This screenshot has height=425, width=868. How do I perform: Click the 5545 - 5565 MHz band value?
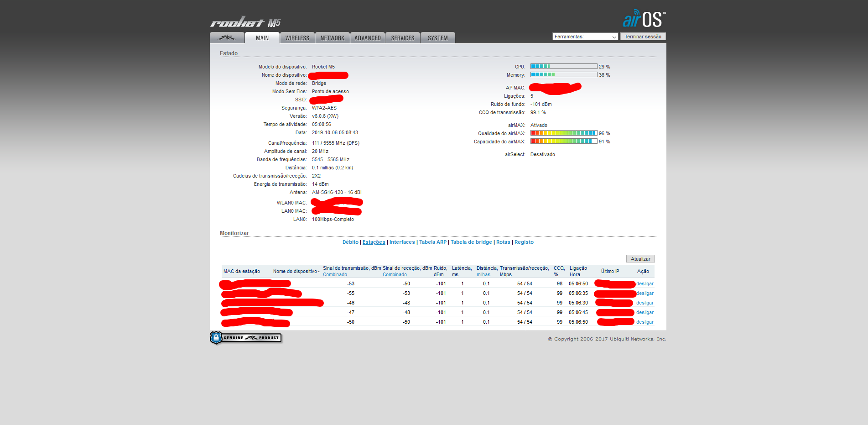pos(331,159)
